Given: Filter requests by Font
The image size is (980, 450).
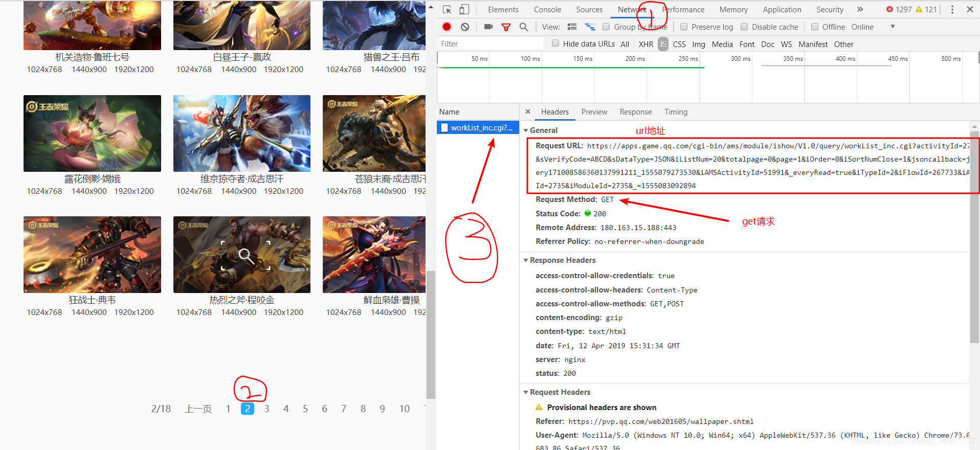Looking at the screenshot, I should [747, 44].
